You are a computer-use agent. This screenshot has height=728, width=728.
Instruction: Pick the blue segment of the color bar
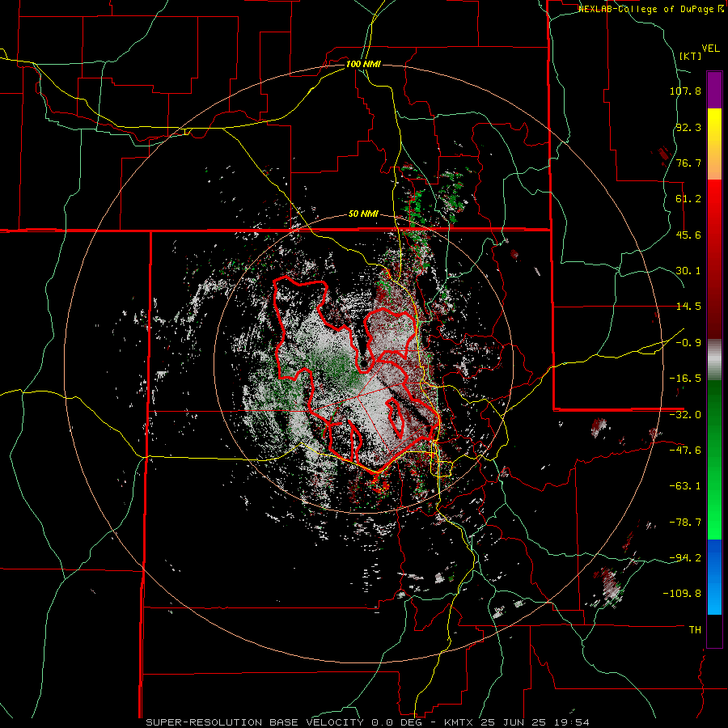tap(714, 577)
